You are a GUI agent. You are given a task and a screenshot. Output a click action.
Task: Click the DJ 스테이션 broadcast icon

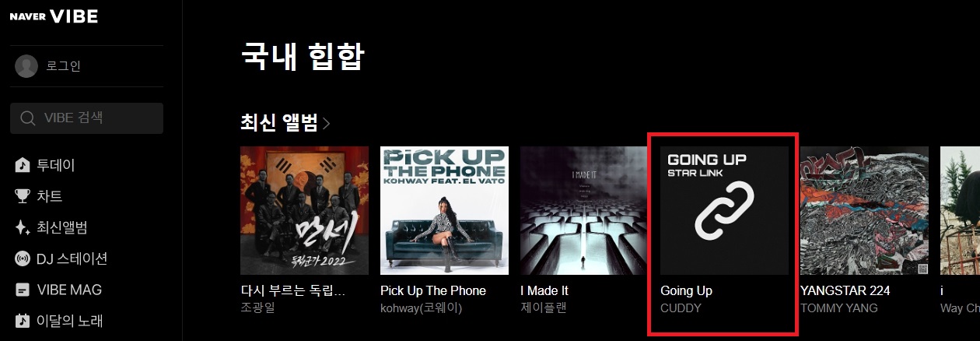click(23, 258)
